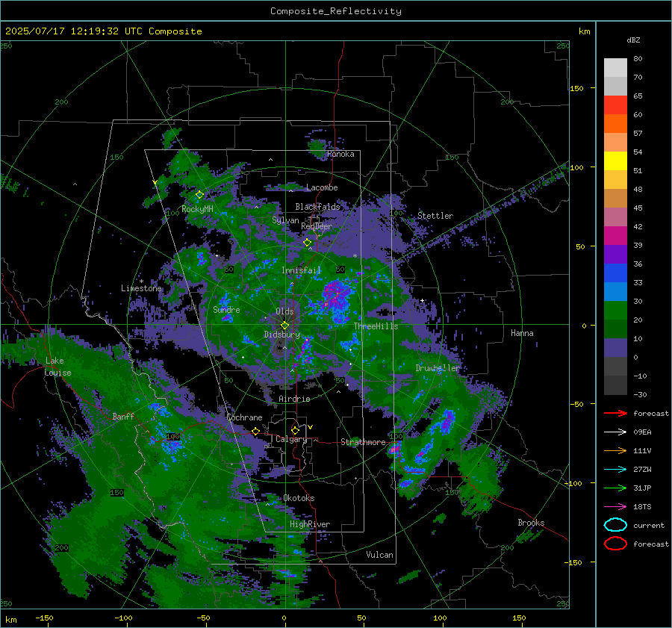Click the RockyMH label
This screenshot has height=628, width=672.
click(x=197, y=209)
